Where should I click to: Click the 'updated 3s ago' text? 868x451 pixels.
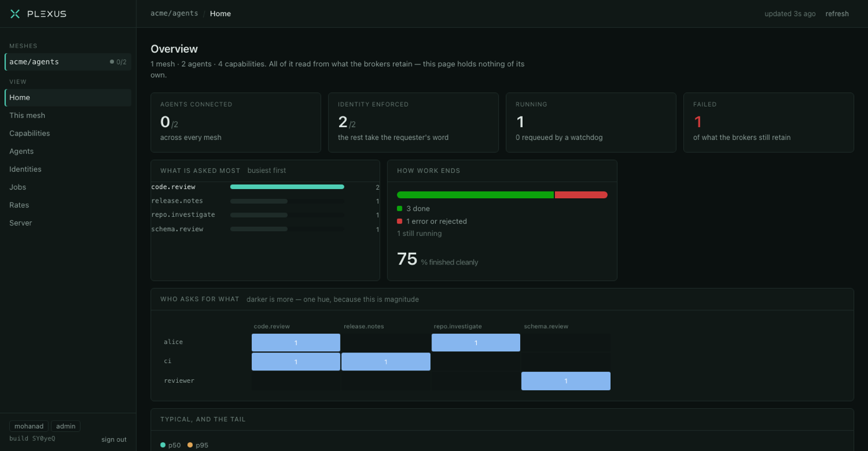[790, 14]
